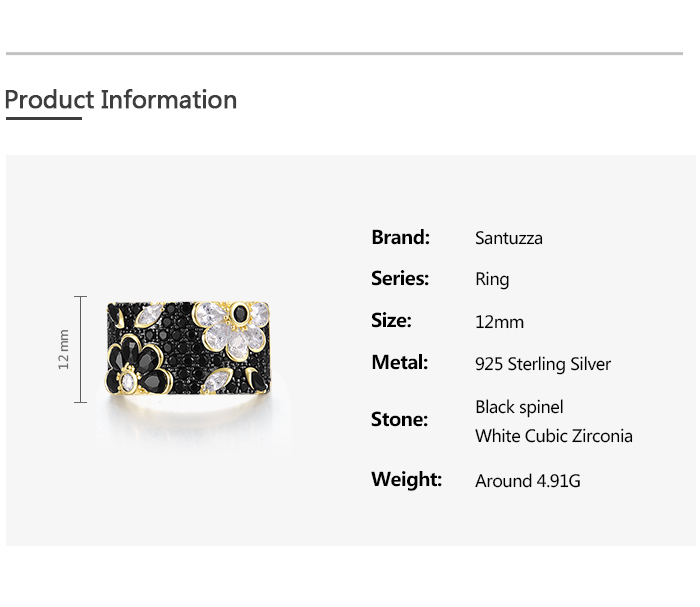Select the Weight label

pos(406,480)
